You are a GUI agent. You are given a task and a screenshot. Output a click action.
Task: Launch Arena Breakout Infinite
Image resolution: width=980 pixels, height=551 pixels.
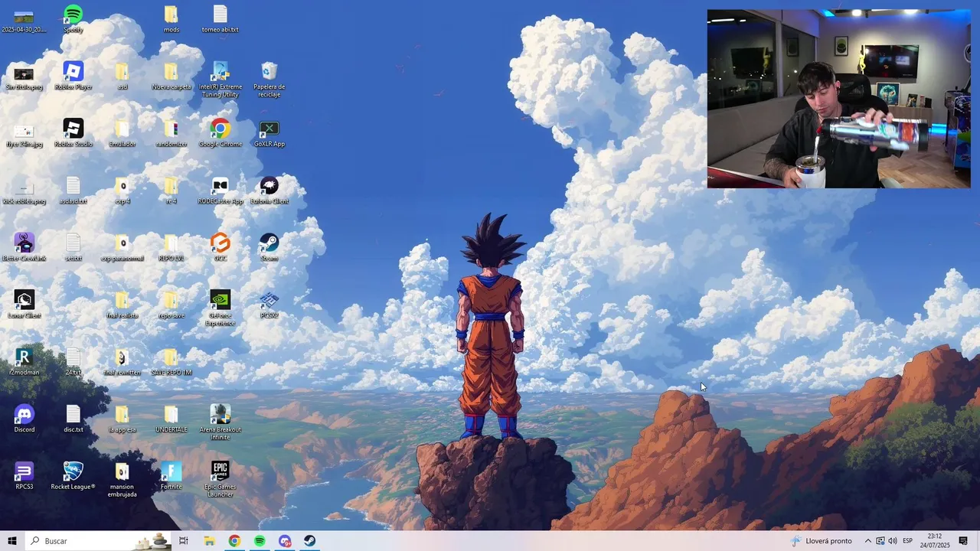pyautogui.click(x=220, y=422)
